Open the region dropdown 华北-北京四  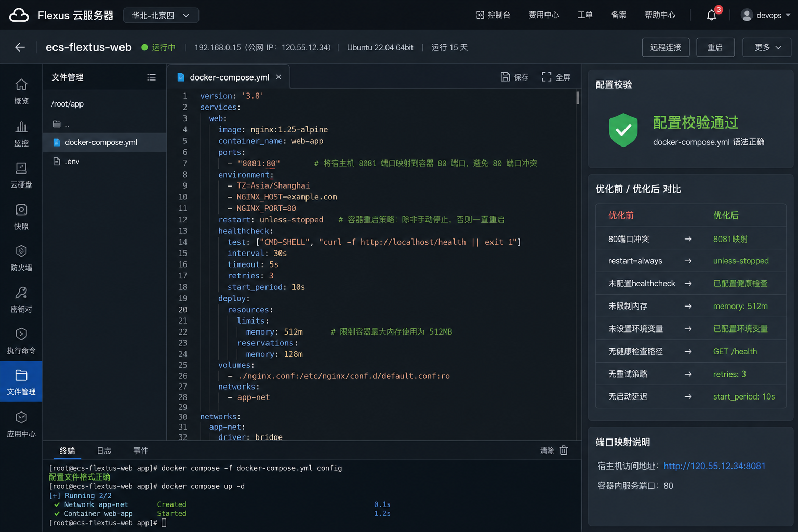click(161, 16)
